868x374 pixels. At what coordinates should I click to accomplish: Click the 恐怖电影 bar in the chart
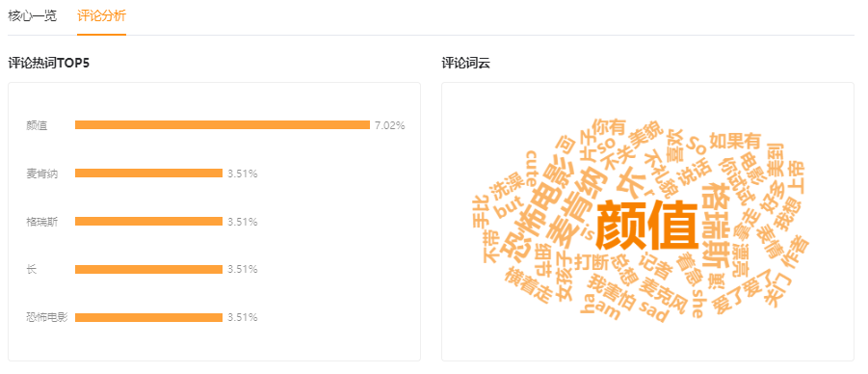tap(149, 317)
